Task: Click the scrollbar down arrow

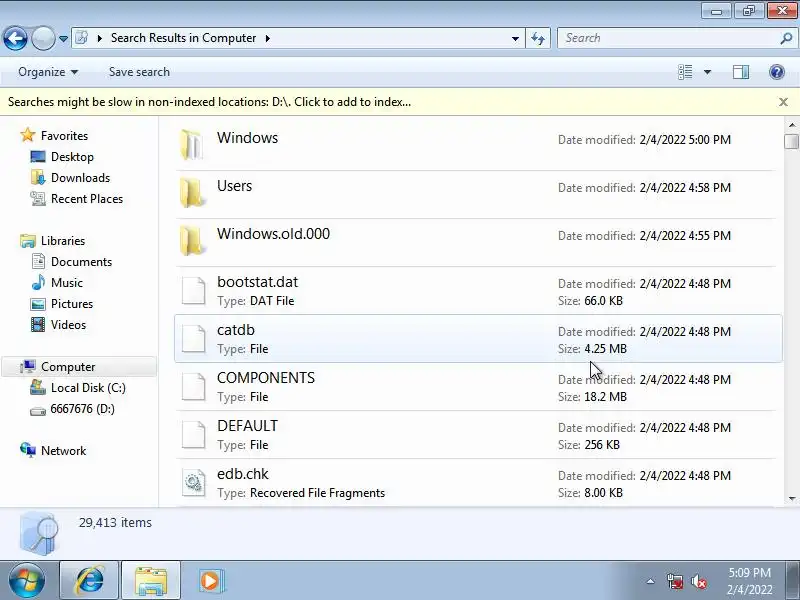Action: [791, 498]
